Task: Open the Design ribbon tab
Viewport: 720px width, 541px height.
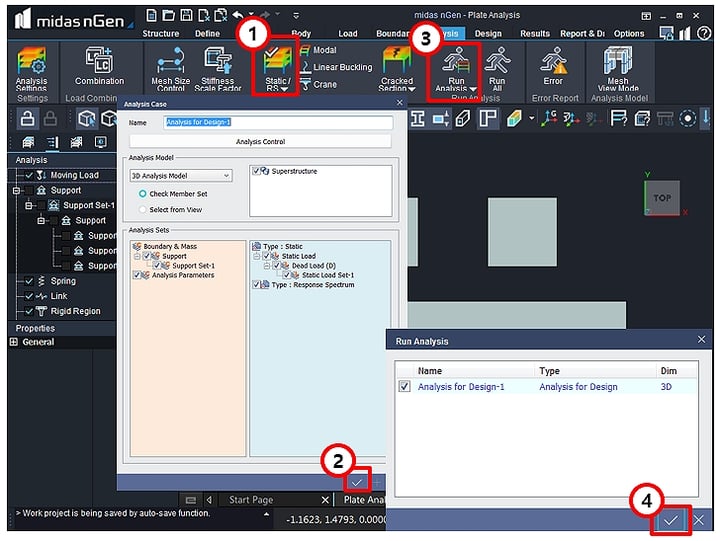Action: (488, 34)
